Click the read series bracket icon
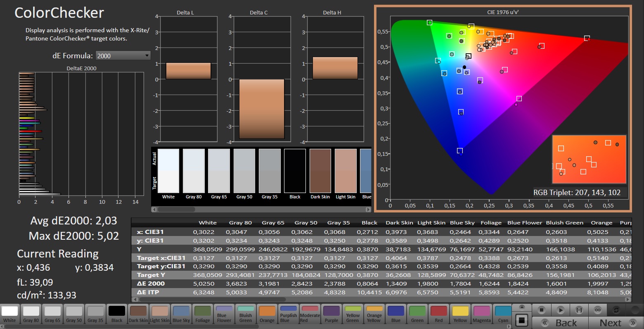Image resolution: width=644 pixels, height=329 pixels. [x=579, y=310]
